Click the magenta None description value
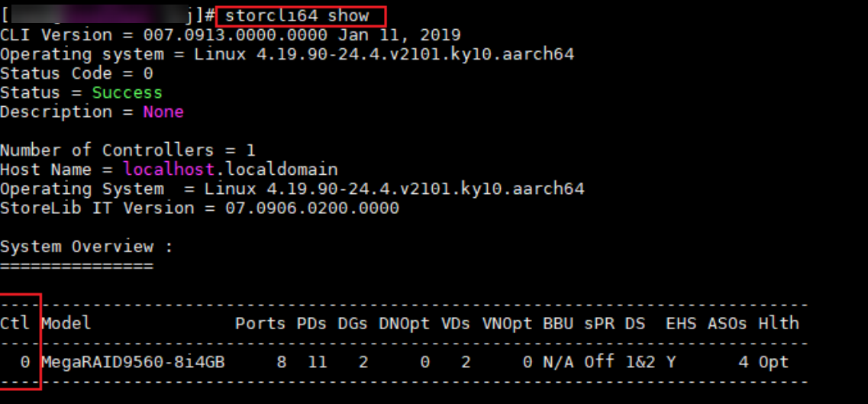Image resolution: width=868 pixels, height=404 pixels. click(163, 112)
